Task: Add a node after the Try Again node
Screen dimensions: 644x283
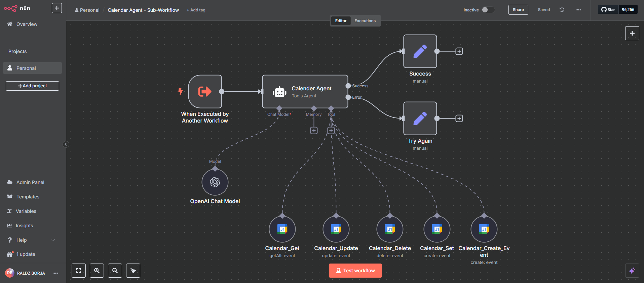Action: click(x=459, y=119)
